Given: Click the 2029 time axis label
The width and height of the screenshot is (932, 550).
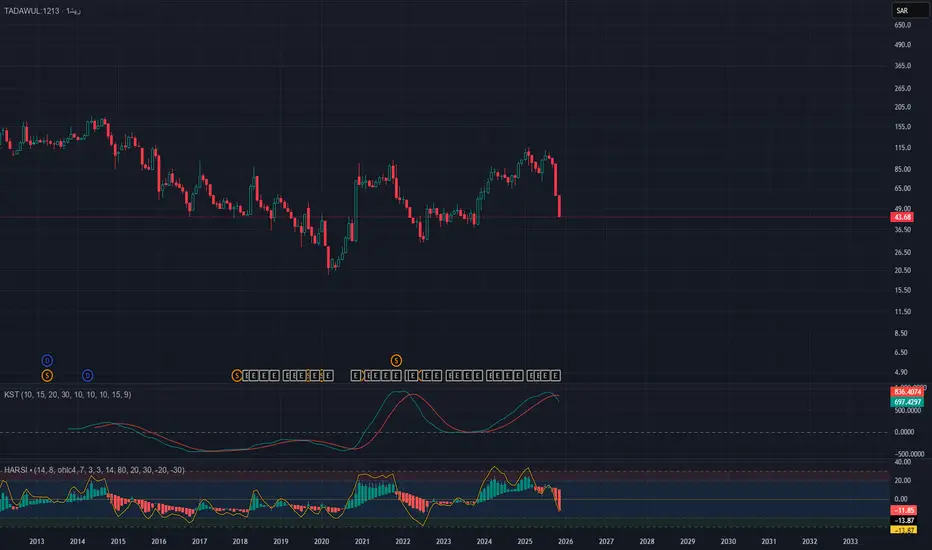Looking at the screenshot, I should point(688,541).
